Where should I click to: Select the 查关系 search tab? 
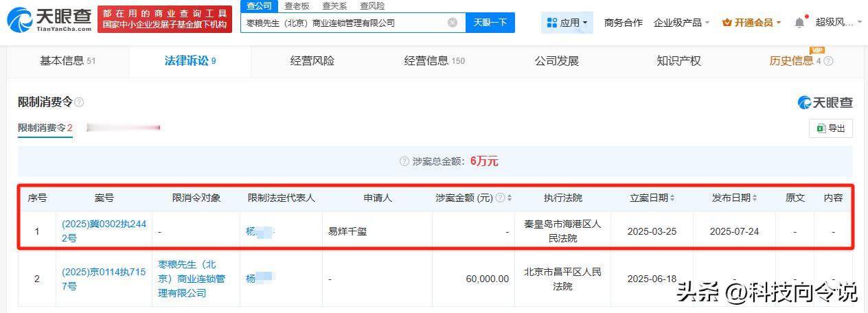(x=334, y=5)
